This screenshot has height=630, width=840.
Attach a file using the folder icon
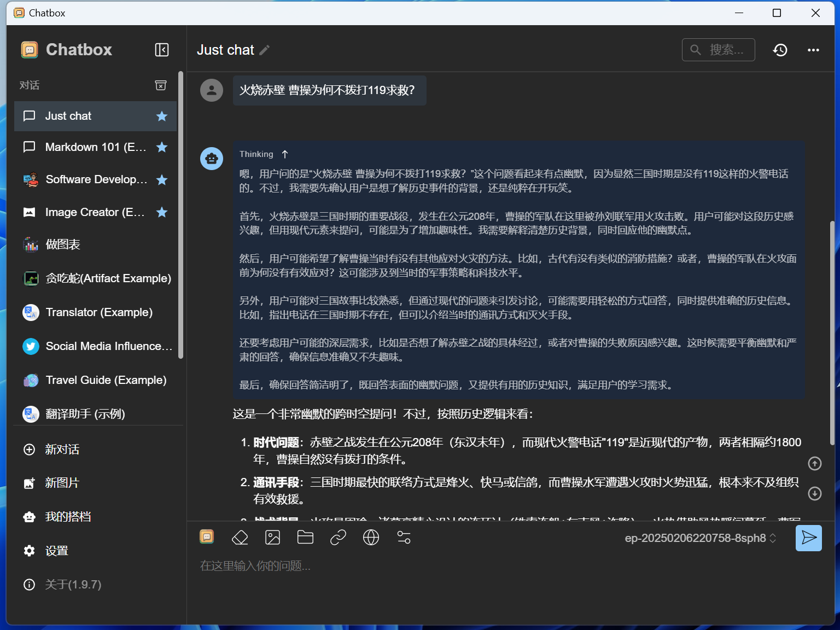pyautogui.click(x=305, y=538)
